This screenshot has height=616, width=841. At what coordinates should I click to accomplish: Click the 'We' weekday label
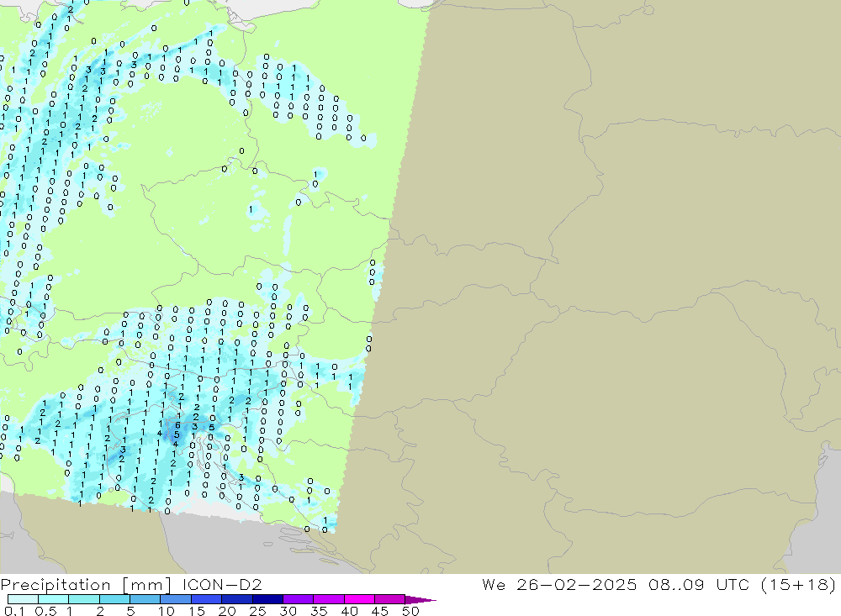(494, 584)
